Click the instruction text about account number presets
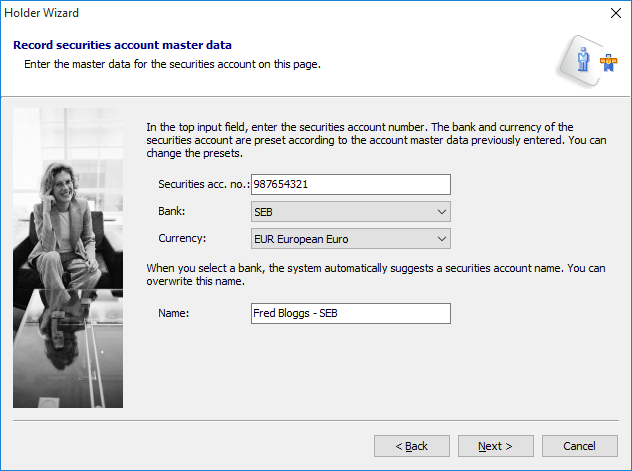Screen dimensions: 632x471 tap(376, 140)
